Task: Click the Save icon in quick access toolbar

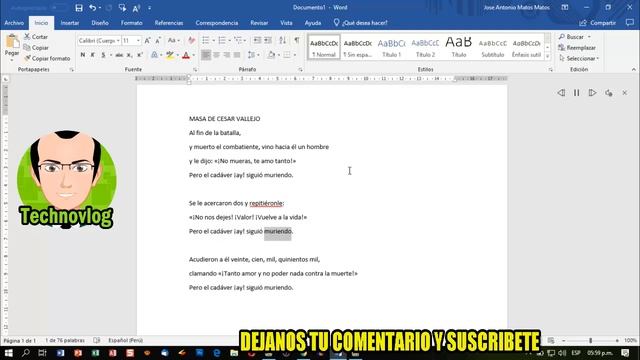Action: pyautogui.click(x=79, y=8)
